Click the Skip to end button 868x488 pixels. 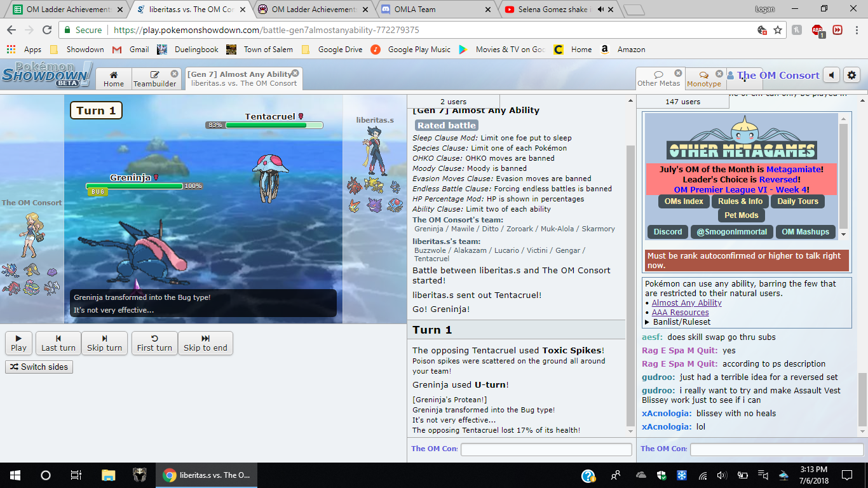coord(205,343)
